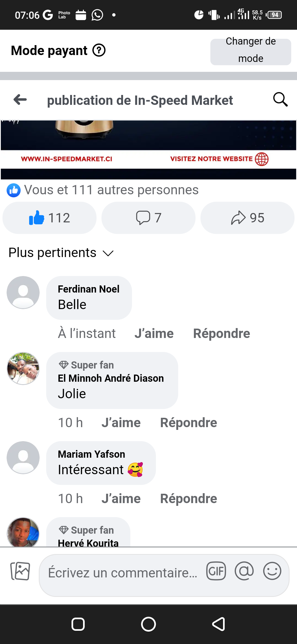Reply to El Minnoh André Diason's comment
This screenshot has width=297, height=644.
pyautogui.click(x=189, y=423)
